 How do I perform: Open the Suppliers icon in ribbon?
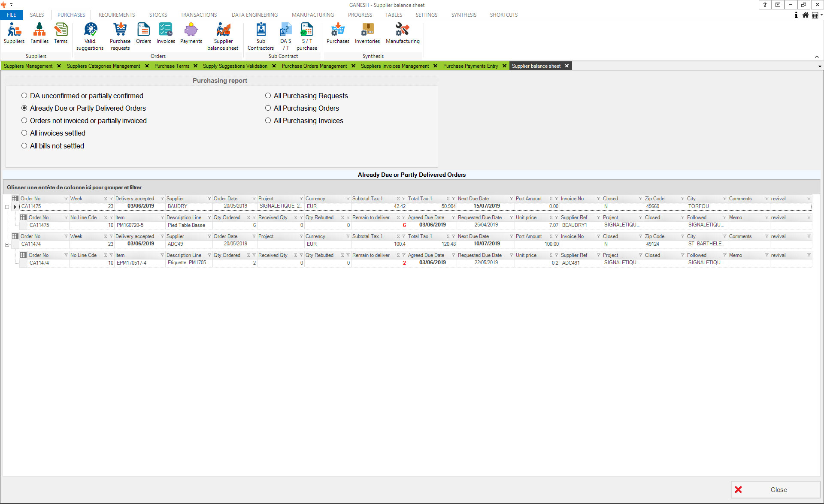14,33
